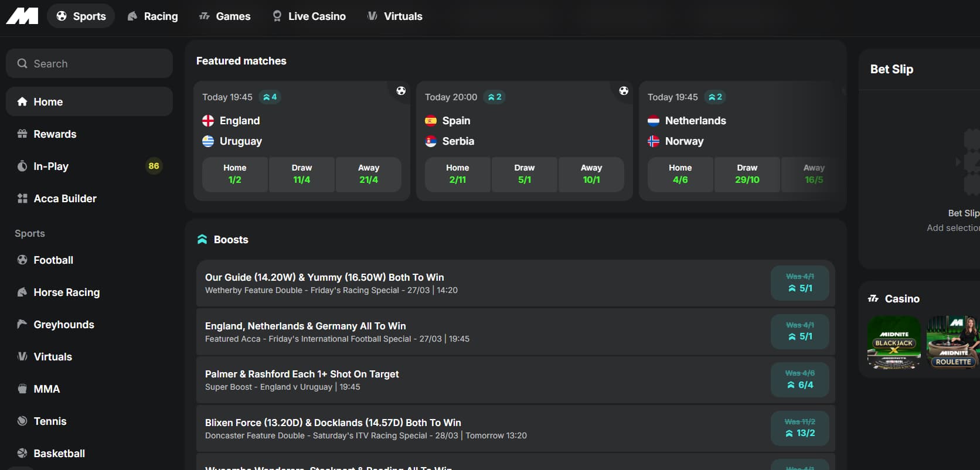Viewport: 980px width, 470px height.
Task: Select England Home odds 1/2
Action: (x=235, y=174)
